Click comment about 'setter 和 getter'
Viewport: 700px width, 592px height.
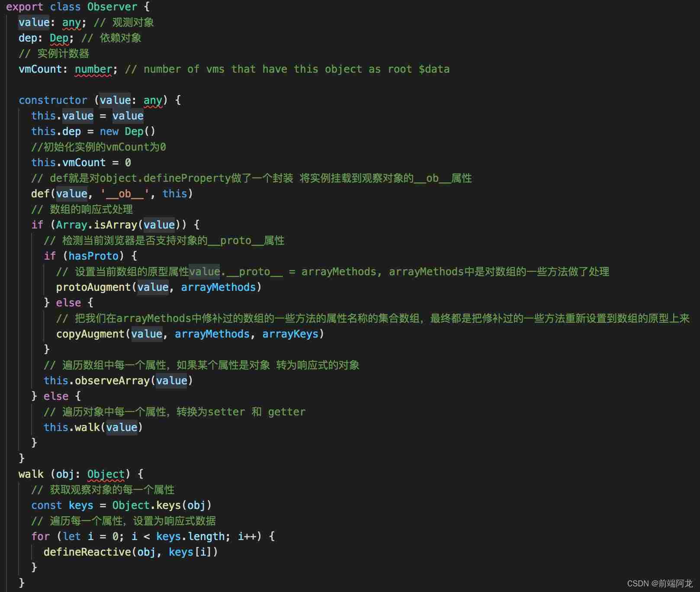[175, 412]
